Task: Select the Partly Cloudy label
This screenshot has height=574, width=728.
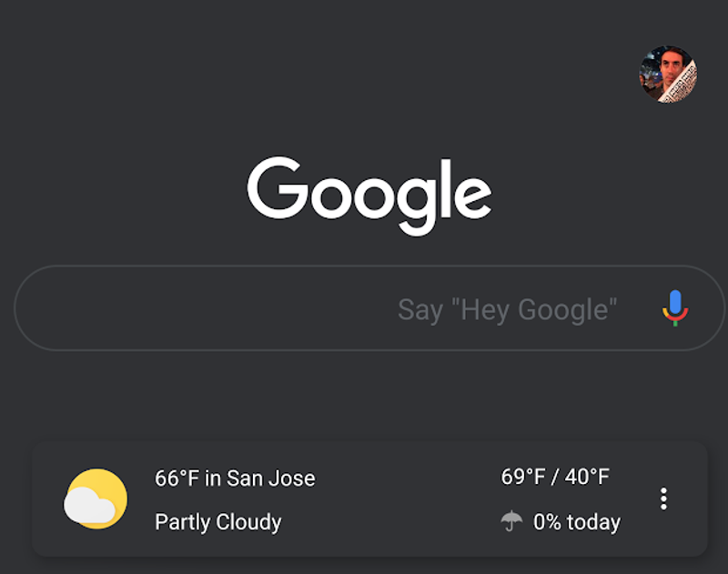Action: coord(218,522)
